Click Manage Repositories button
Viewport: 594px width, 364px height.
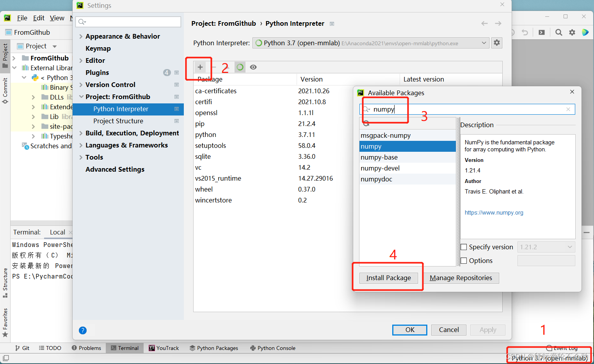click(x=461, y=278)
